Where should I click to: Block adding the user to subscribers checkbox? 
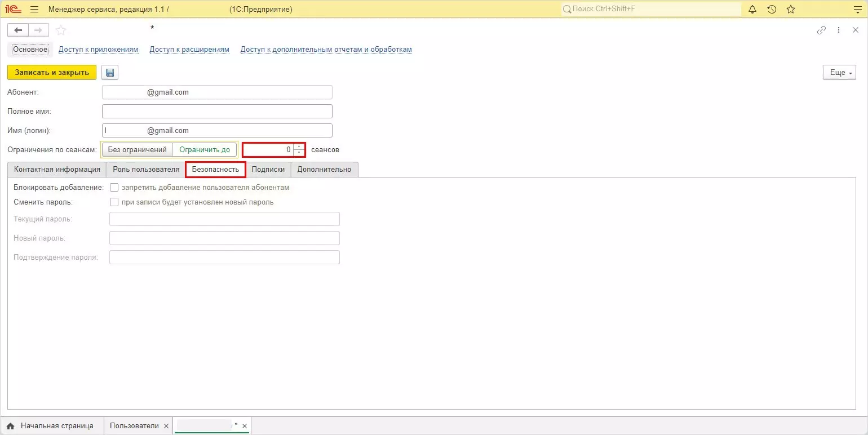pos(114,187)
